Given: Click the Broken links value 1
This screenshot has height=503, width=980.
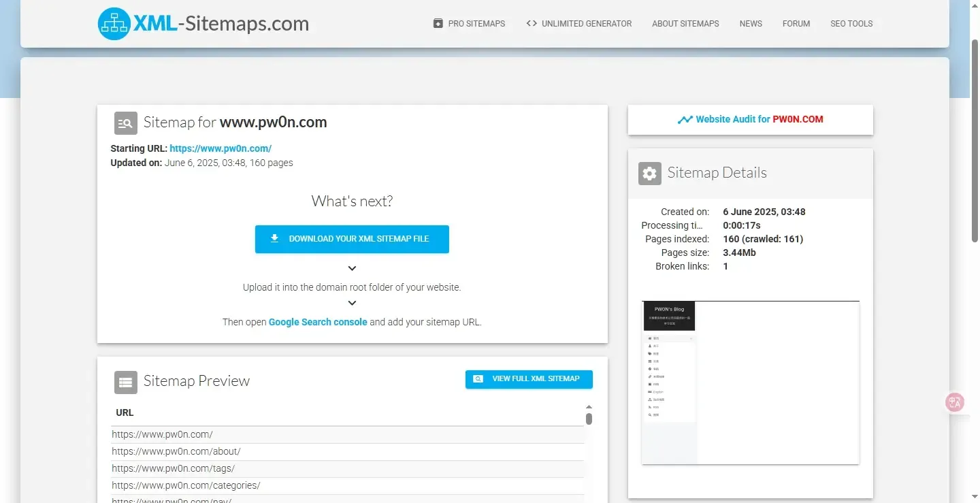Looking at the screenshot, I should [725, 266].
